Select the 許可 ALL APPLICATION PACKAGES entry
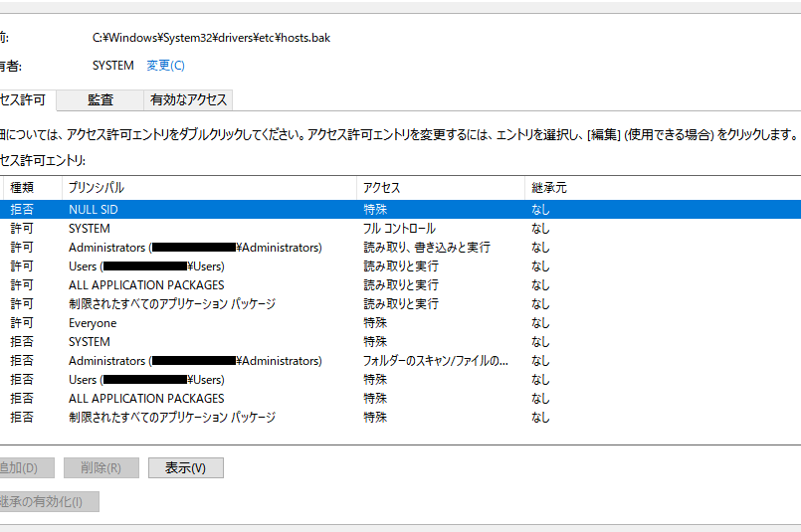Image resolution: width=801 pixels, height=532 pixels. point(146,285)
